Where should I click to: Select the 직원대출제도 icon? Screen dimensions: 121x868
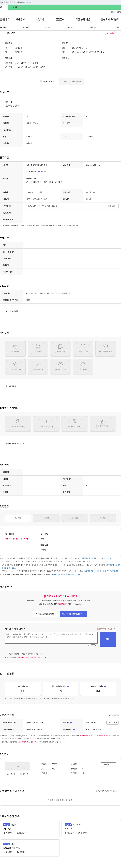(x=38, y=367)
